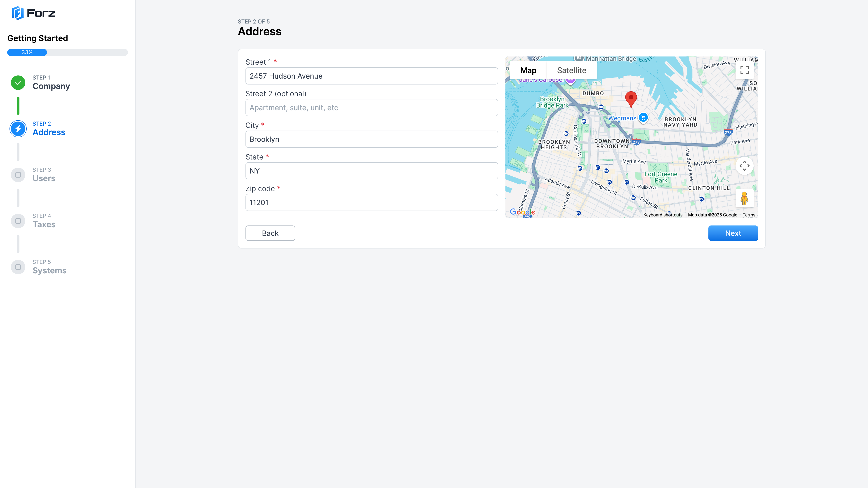Image resolution: width=868 pixels, height=488 pixels.
Task: Click the Google logo on map
Action: click(522, 212)
